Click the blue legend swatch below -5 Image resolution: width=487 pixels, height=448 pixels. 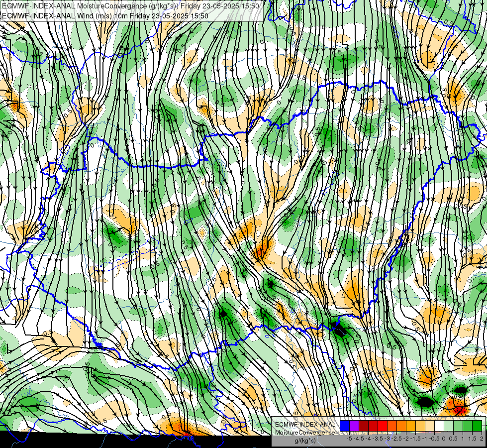(x=345, y=426)
